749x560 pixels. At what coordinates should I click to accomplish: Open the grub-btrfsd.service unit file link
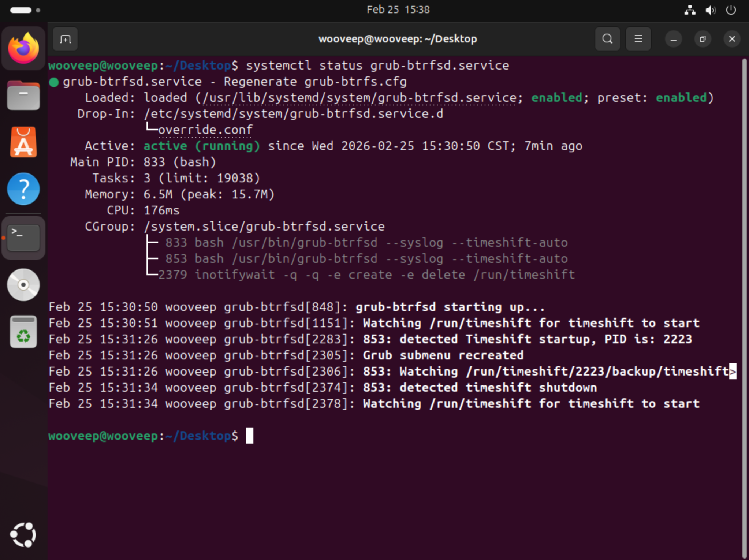point(359,98)
